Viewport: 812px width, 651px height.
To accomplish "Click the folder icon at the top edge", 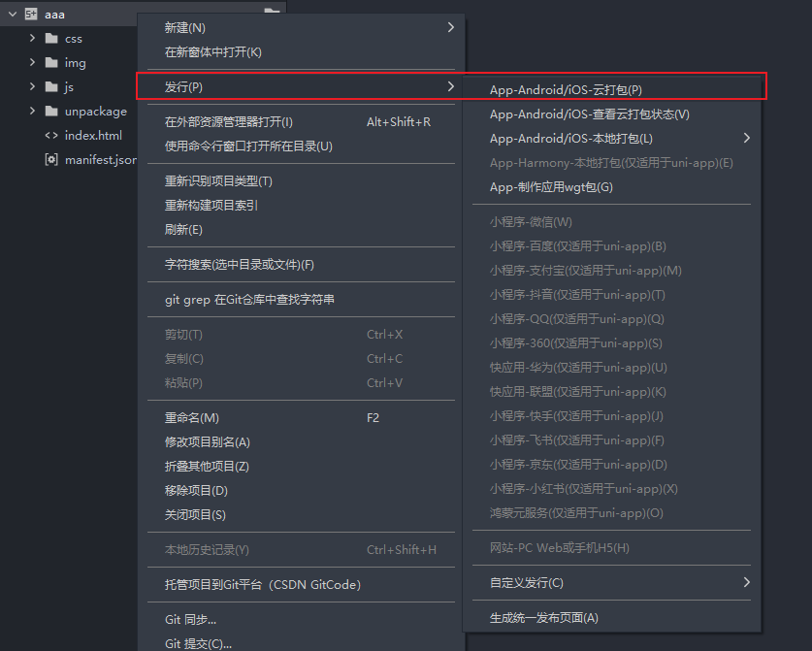I will (272, 7).
